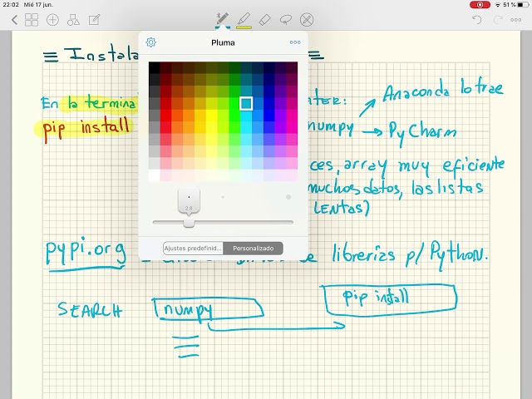Tap the circled slash pointer icon
This screenshot has height=399, width=532.
(307, 20)
